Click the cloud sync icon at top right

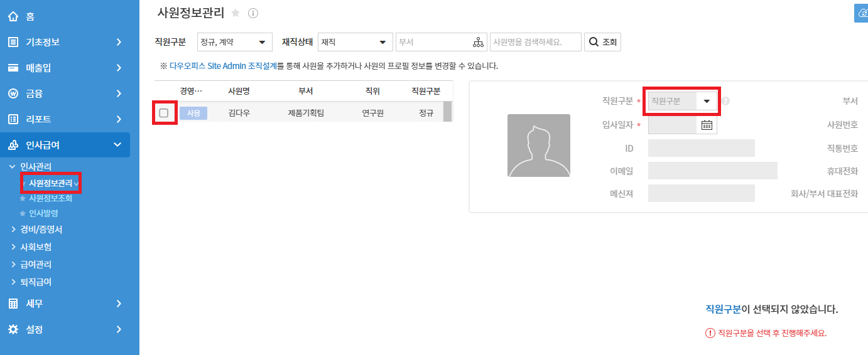[862, 13]
